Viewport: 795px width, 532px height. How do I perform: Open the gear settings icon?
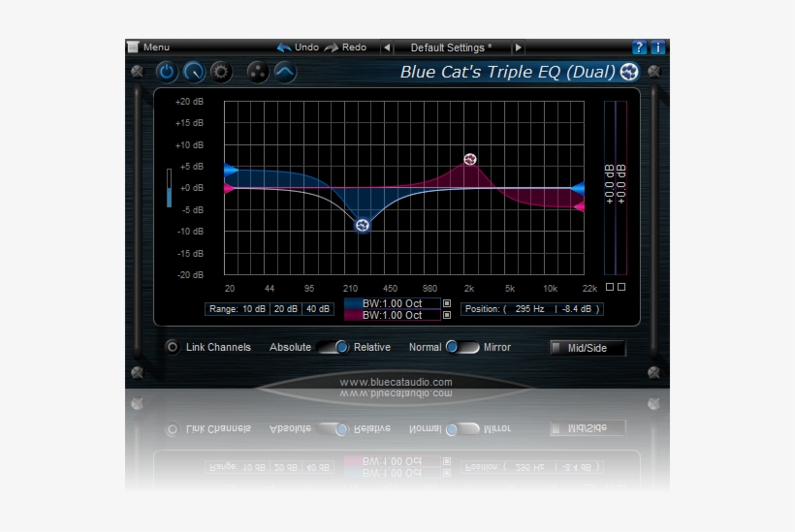click(x=220, y=72)
